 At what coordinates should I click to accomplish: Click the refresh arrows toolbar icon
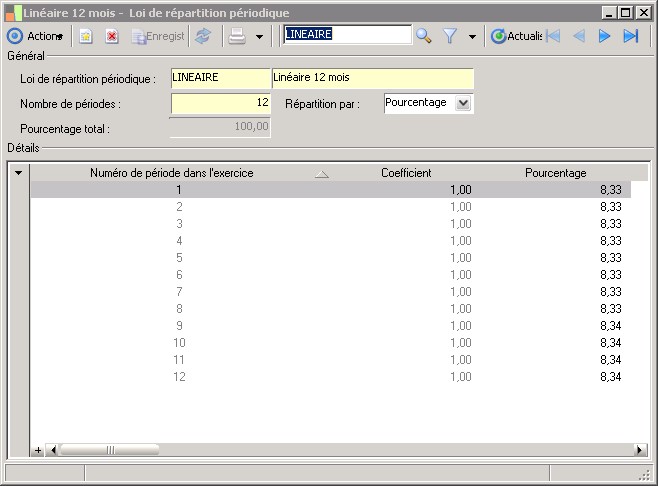click(x=203, y=36)
